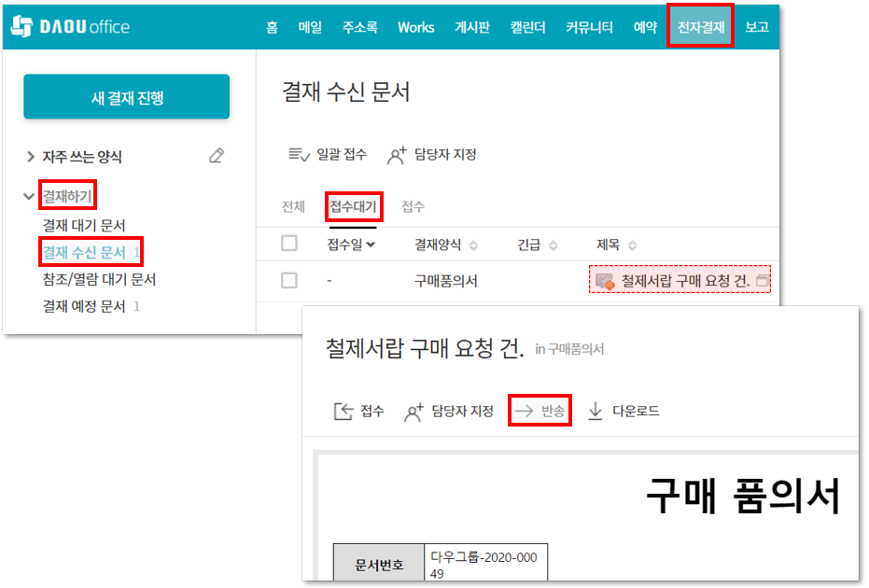Select 결재 수신 문서 in sidebar
This screenshot has height=588, width=869.
click(x=84, y=252)
